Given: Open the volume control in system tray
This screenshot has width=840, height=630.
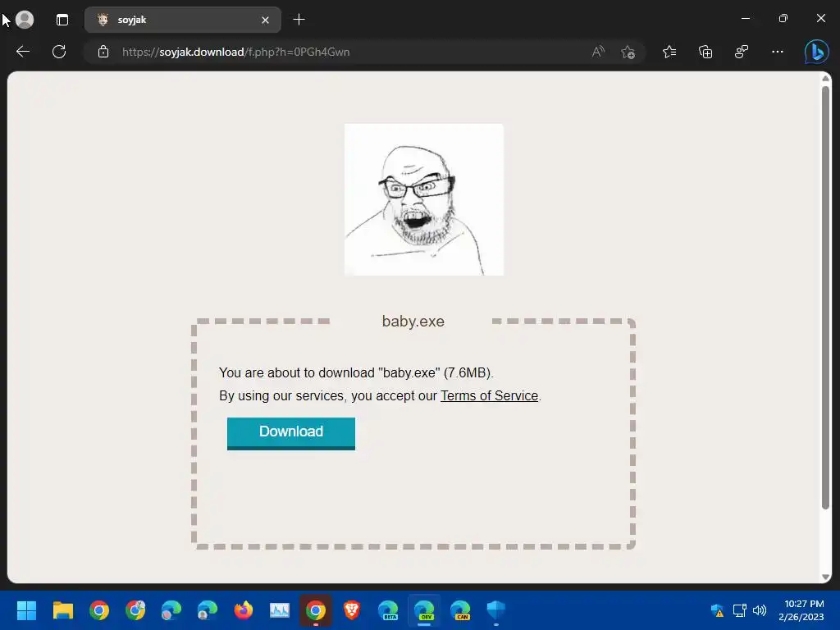Looking at the screenshot, I should (x=760, y=610).
